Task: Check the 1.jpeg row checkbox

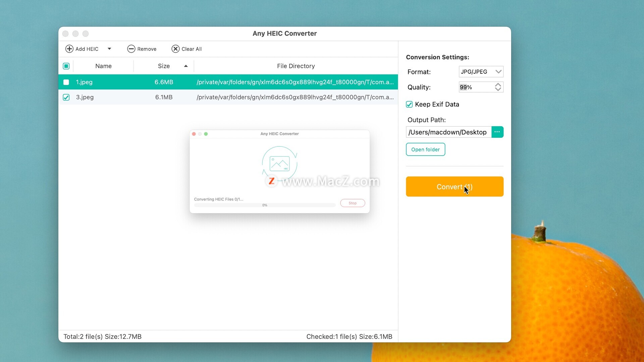Action: (66, 82)
